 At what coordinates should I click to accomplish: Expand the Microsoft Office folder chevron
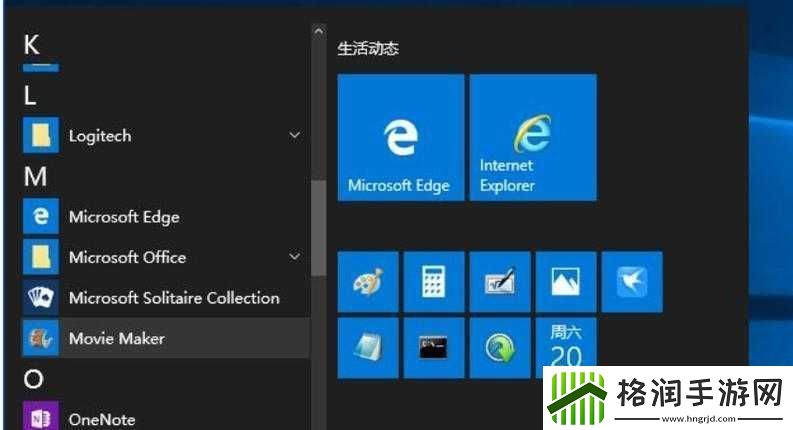tap(294, 257)
